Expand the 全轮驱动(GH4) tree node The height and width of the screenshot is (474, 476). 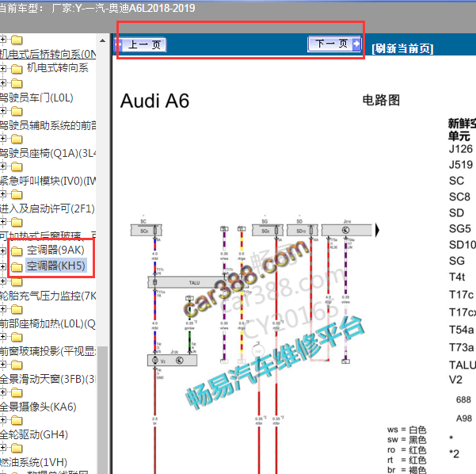(2, 420)
